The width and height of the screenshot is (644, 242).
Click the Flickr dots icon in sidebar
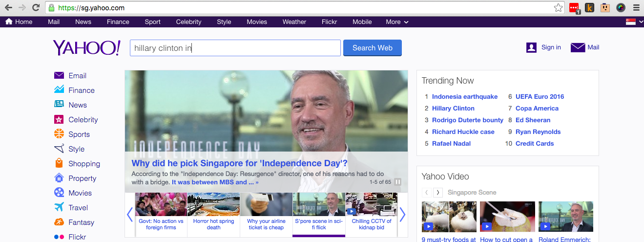coord(59,237)
